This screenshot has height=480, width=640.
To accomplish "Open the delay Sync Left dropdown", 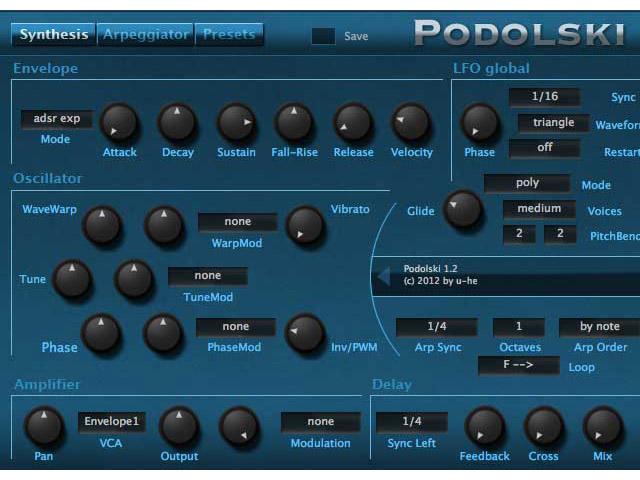I will tap(411, 422).
